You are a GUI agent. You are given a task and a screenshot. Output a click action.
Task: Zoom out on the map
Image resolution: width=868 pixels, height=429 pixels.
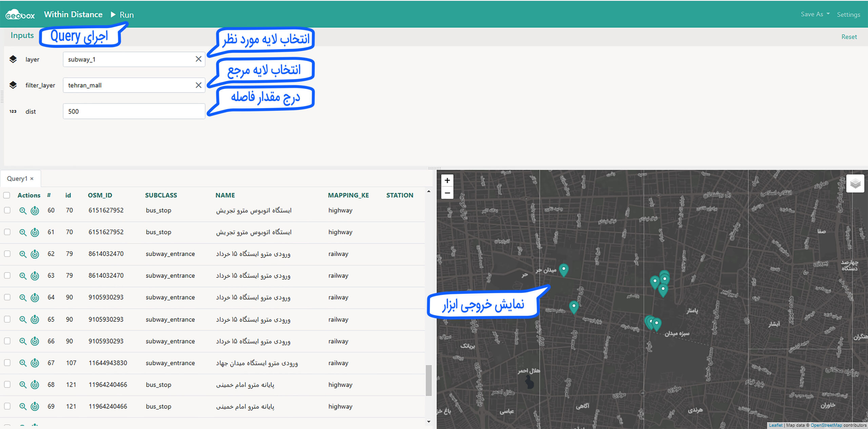tap(447, 193)
